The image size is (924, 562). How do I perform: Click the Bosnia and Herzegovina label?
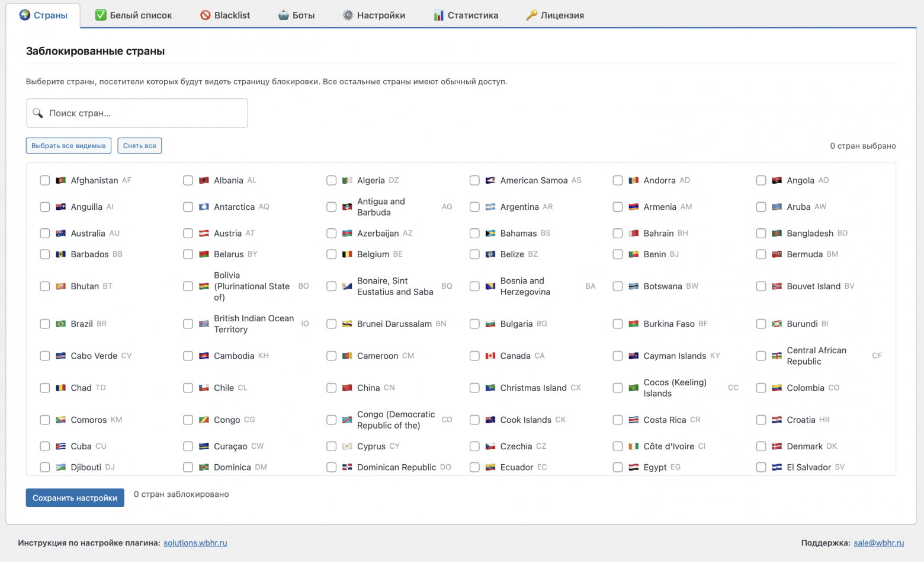[525, 286]
